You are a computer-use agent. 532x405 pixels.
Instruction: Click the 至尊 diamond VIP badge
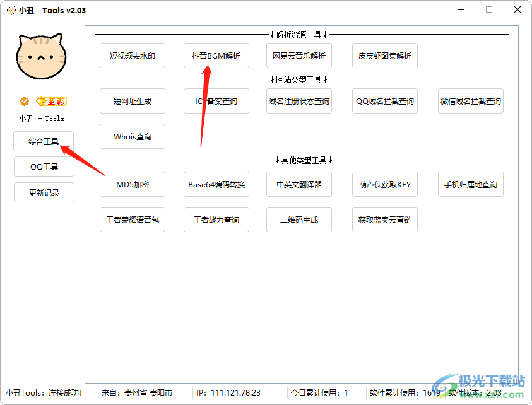tap(51, 101)
